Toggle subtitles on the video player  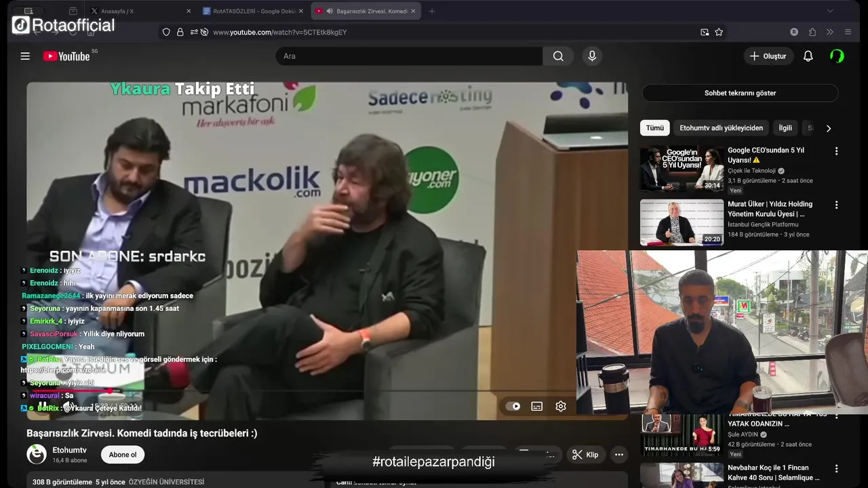pos(536,406)
